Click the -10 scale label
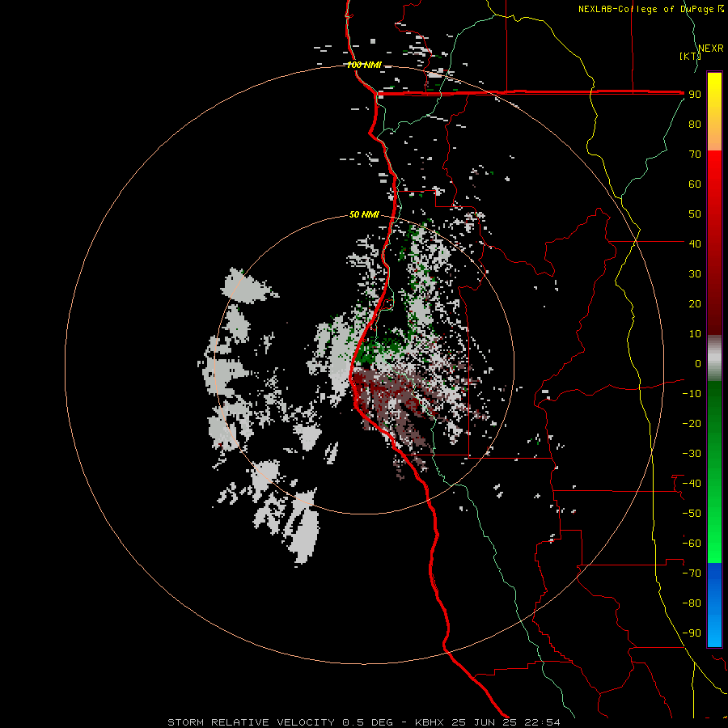Screen dimensions: 728x728 [x=692, y=394]
